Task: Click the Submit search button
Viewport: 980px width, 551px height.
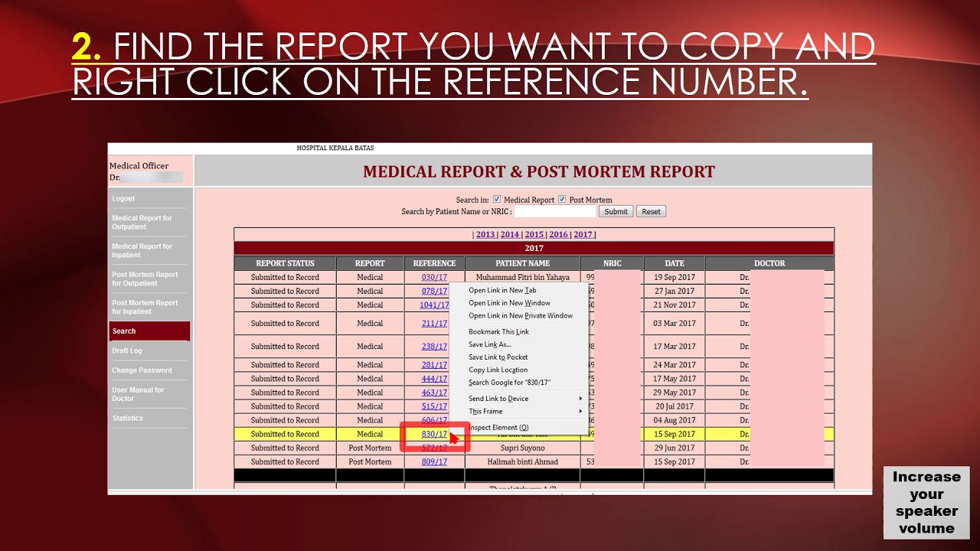Action: click(616, 211)
